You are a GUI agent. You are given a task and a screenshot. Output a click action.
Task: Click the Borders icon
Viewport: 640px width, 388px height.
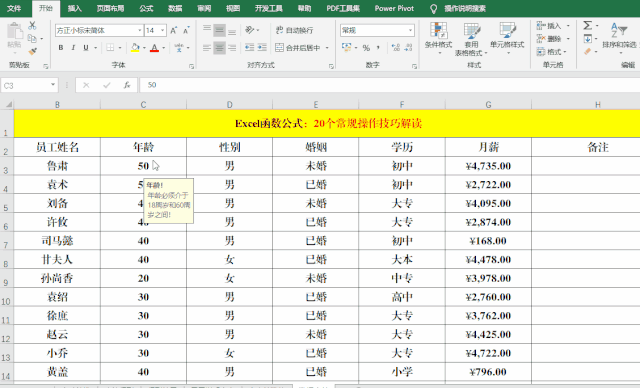coord(110,48)
